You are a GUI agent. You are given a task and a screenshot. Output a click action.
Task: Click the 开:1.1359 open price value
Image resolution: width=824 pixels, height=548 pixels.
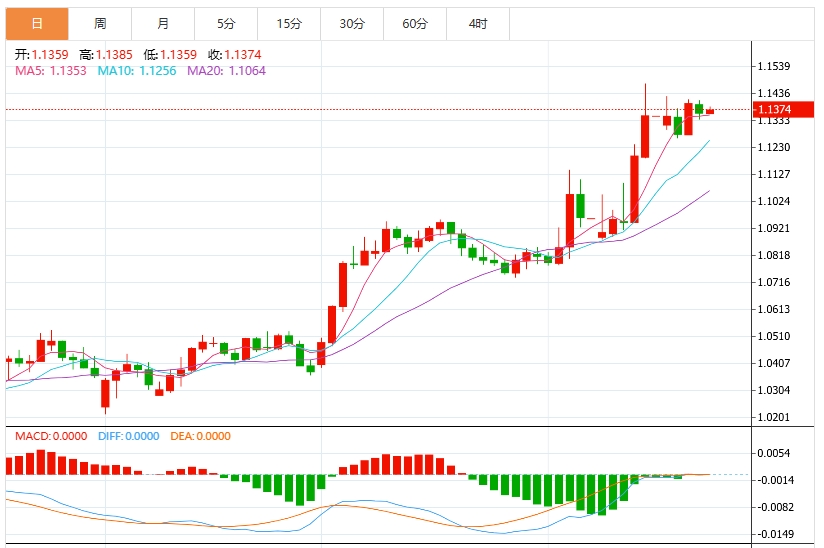tap(42, 55)
